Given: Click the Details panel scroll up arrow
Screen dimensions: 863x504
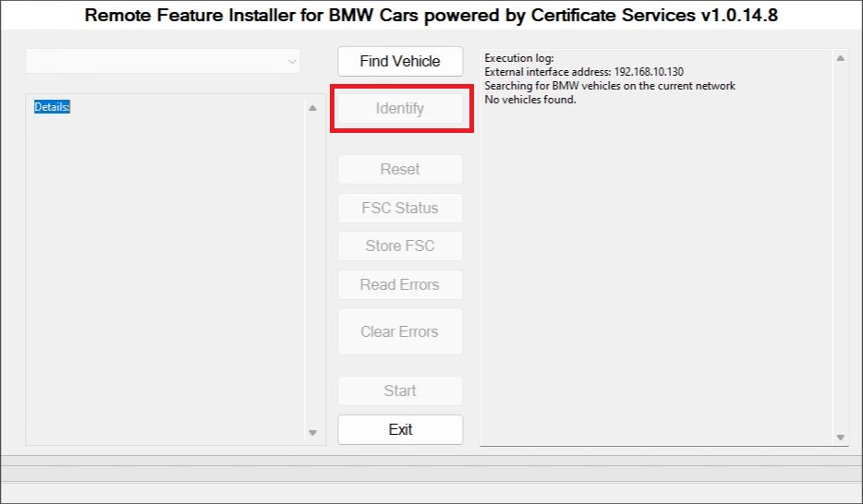Looking at the screenshot, I should 312,108.
